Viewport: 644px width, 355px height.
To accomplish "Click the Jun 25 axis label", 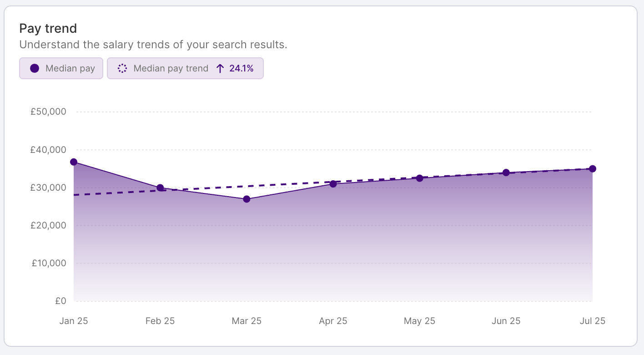I will [506, 321].
